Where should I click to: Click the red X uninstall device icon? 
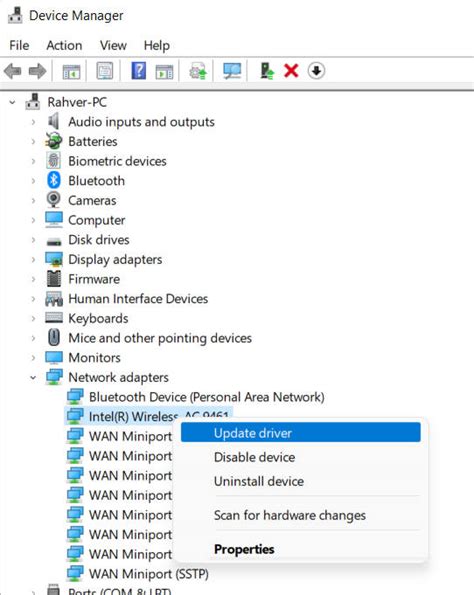(291, 71)
